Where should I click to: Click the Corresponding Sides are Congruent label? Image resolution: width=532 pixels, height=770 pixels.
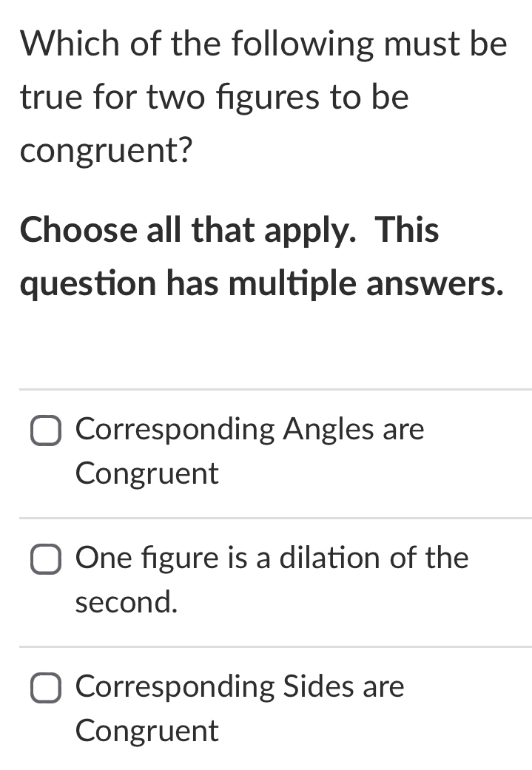[x=240, y=686]
